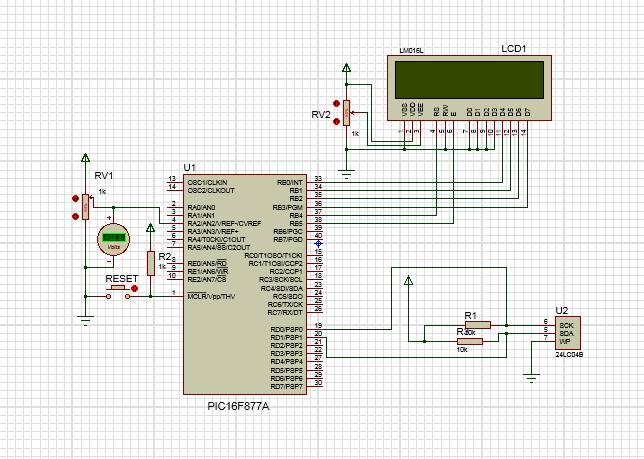Select the 24LC04B EEPROM chip U2

(x=568, y=333)
